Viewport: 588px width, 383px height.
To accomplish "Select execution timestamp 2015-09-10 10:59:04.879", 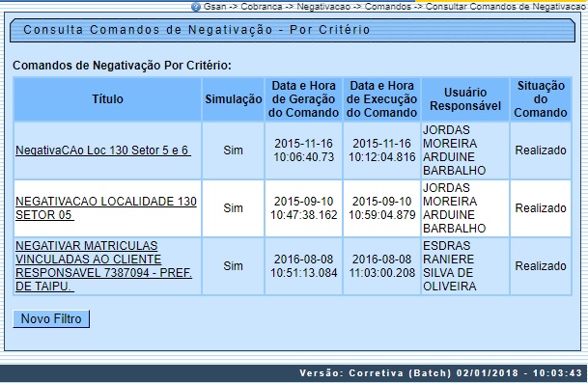I will [x=381, y=208].
